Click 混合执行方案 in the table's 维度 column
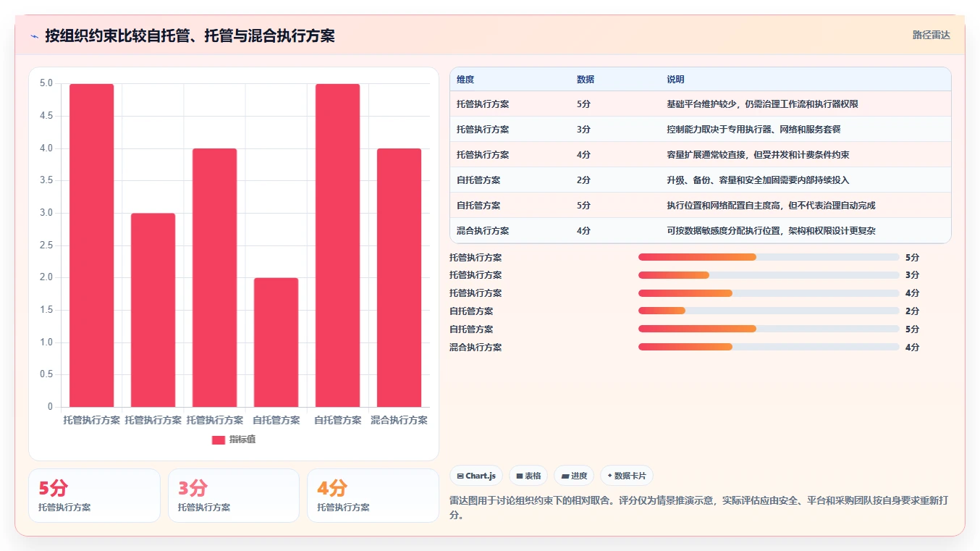980x551 pixels. click(x=483, y=231)
